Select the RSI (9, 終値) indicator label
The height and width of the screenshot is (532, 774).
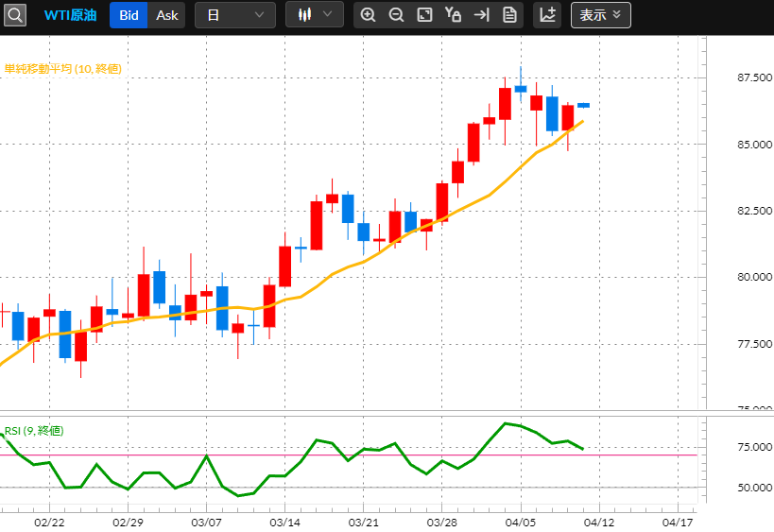point(34,431)
